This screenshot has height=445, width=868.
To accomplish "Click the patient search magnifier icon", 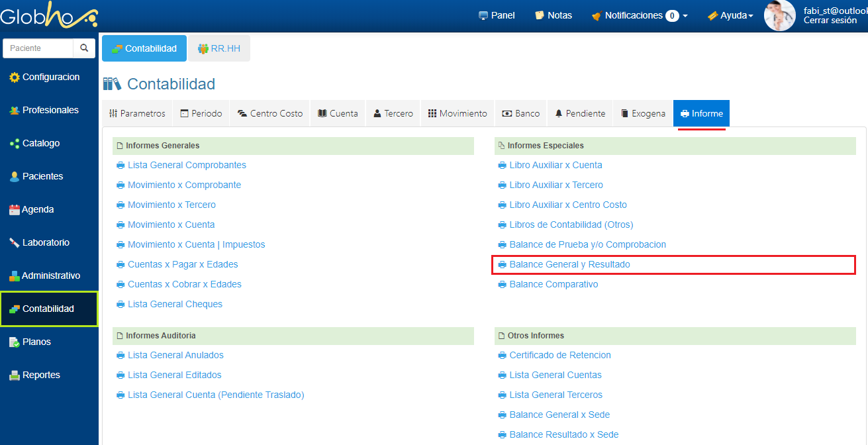I will [84, 48].
